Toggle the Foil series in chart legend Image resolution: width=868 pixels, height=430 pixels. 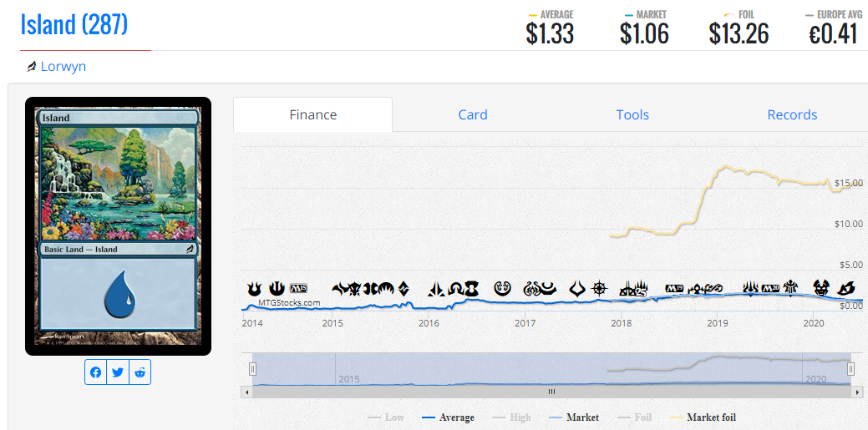pyautogui.click(x=634, y=417)
